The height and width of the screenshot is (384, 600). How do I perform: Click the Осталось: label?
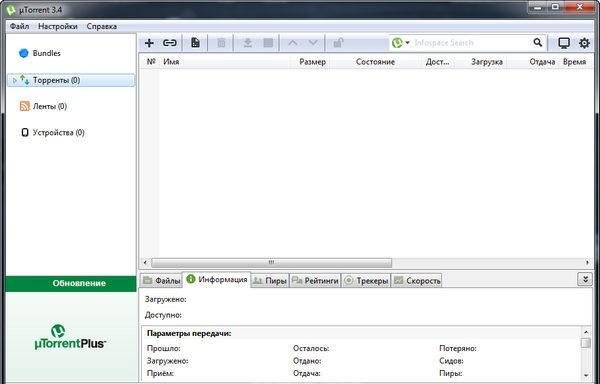pyautogui.click(x=311, y=348)
